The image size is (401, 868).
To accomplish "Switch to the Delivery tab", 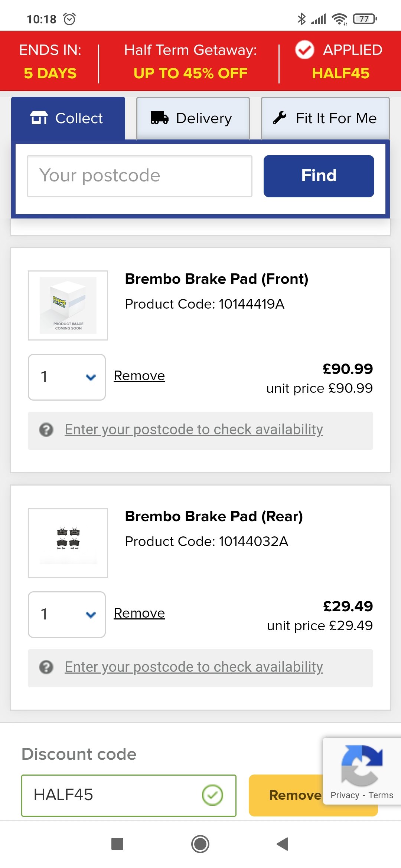I will [193, 118].
